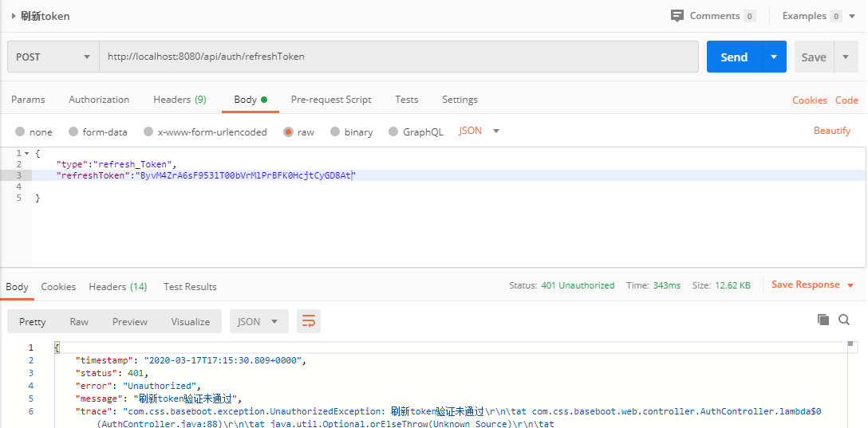Viewport: 868px width, 428px height.
Task: Select the raw body radio option
Action: [x=288, y=132]
